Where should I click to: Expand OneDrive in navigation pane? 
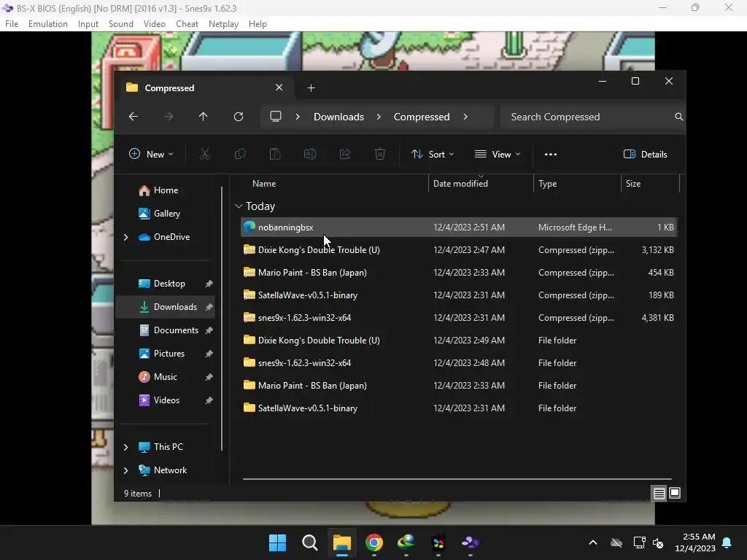(x=125, y=237)
